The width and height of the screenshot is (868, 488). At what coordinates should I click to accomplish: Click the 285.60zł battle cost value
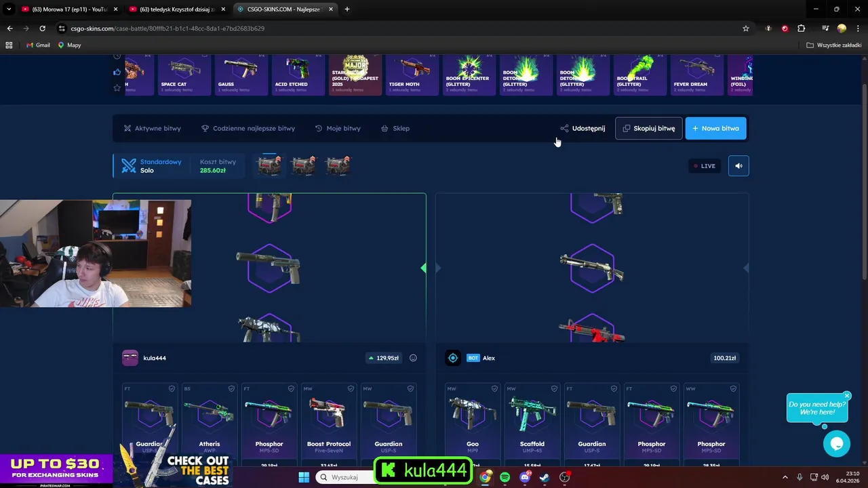[212, 171]
